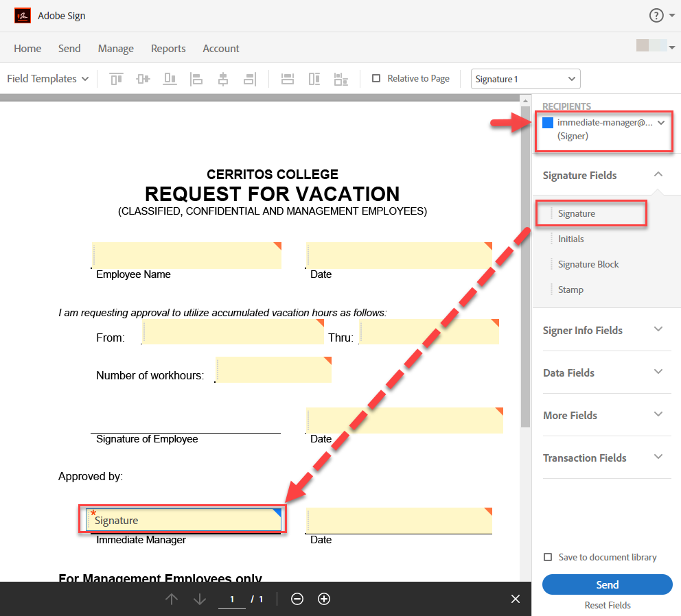Open the Reports tab
Viewport: 681px width, 616px height.
point(168,48)
